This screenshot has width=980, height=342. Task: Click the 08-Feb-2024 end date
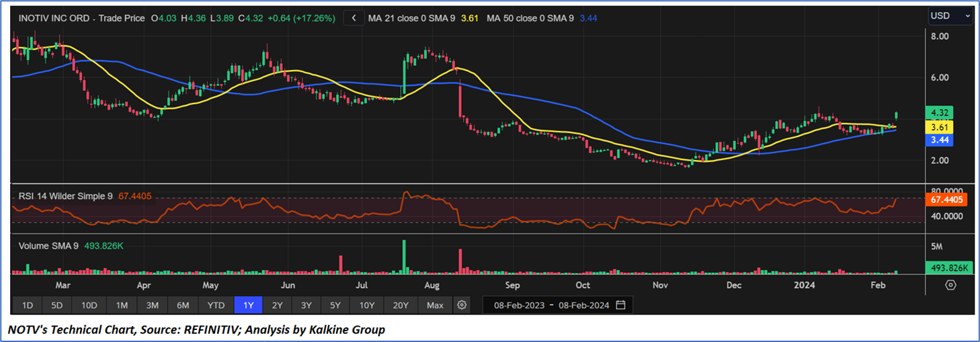tap(584, 305)
